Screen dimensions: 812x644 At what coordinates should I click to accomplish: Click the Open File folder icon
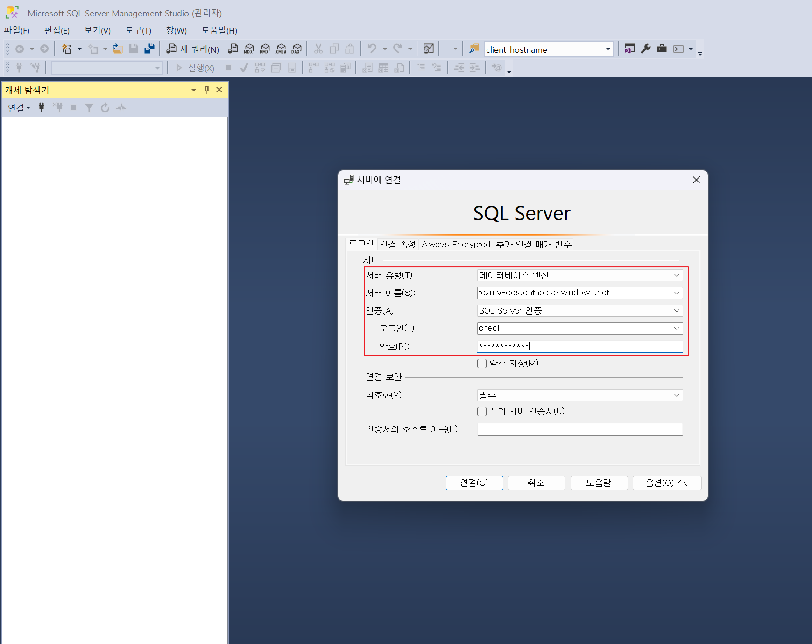tap(118, 49)
